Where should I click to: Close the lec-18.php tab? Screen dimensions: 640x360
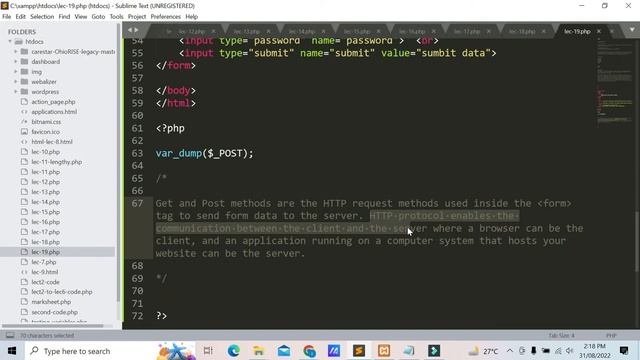click(544, 31)
